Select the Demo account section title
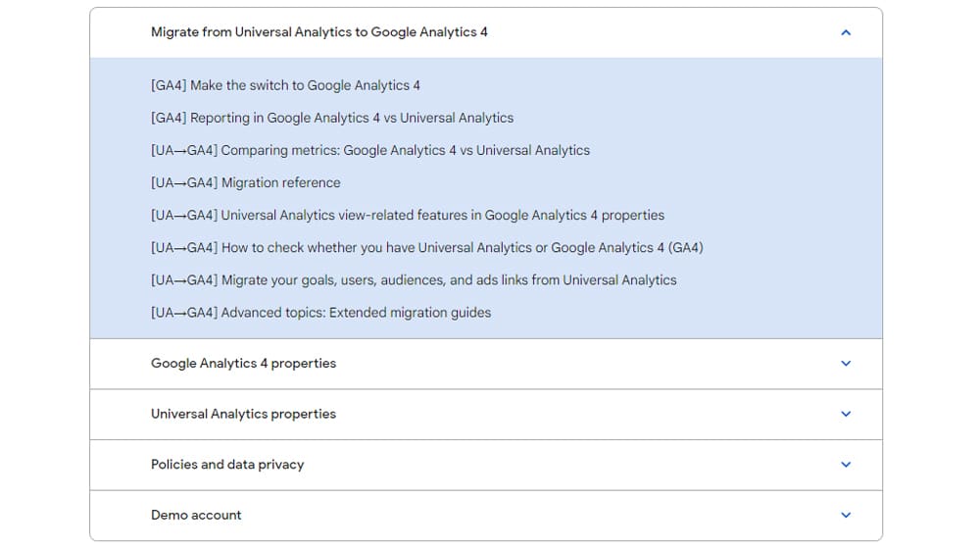The height and width of the screenshot is (549, 980). (x=196, y=516)
